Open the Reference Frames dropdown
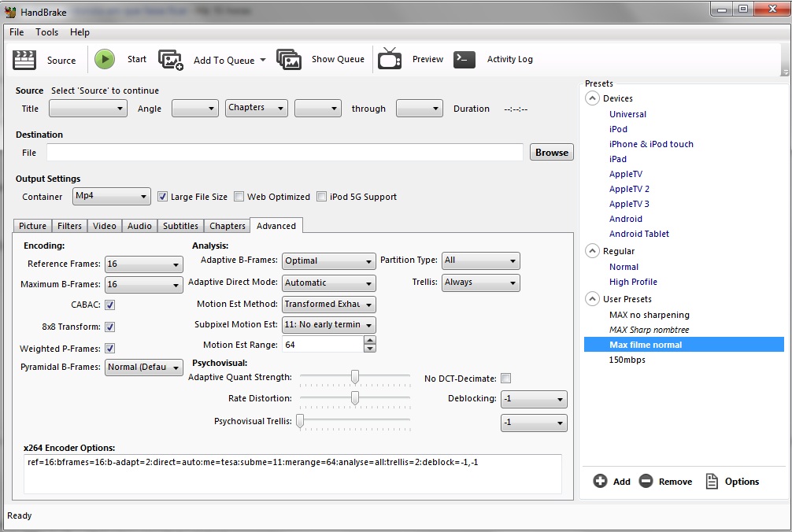 pos(144,264)
